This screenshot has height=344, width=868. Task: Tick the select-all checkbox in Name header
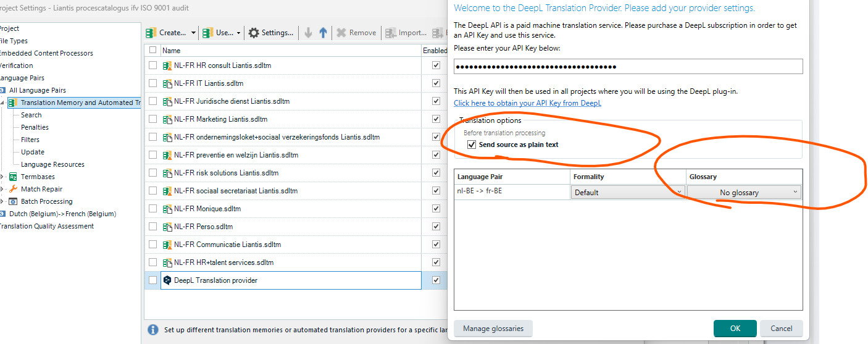coord(152,51)
